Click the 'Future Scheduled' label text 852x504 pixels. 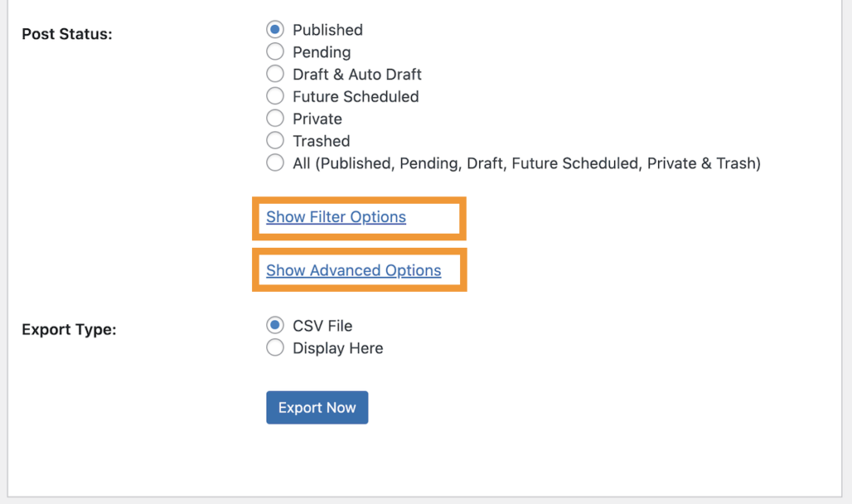click(x=355, y=96)
